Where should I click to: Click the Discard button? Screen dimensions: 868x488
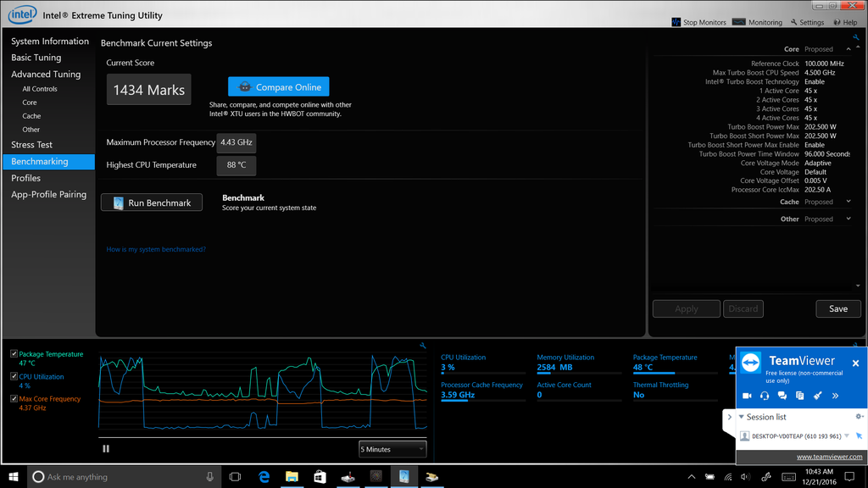[743, 308]
